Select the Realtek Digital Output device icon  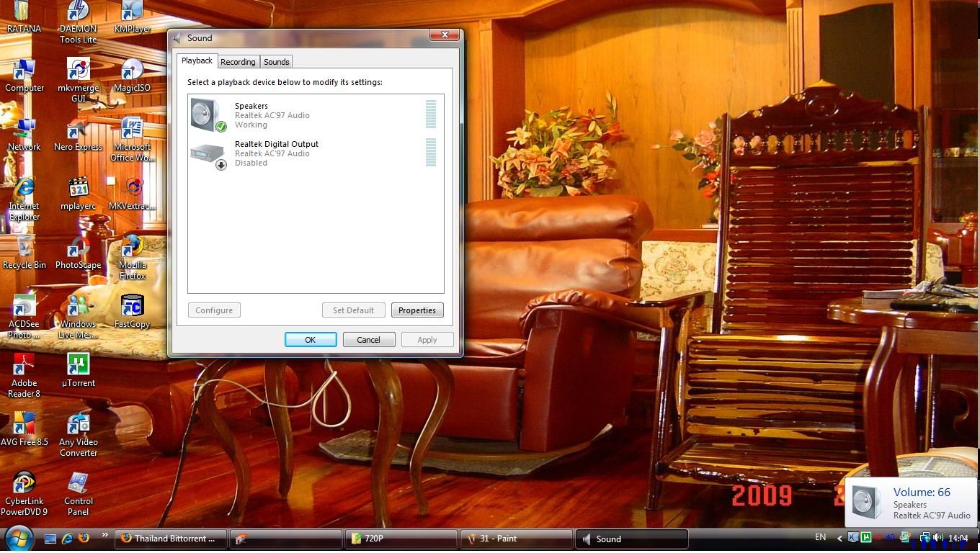tap(208, 155)
